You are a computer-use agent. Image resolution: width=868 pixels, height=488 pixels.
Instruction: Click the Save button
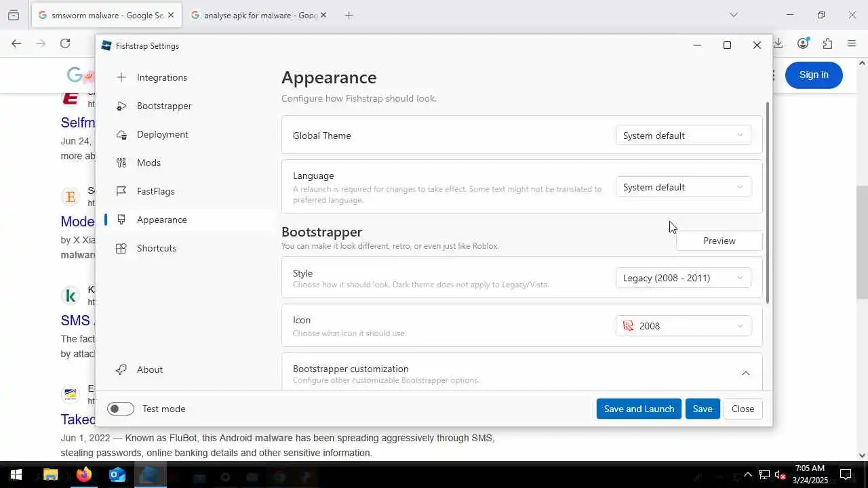point(703,409)
